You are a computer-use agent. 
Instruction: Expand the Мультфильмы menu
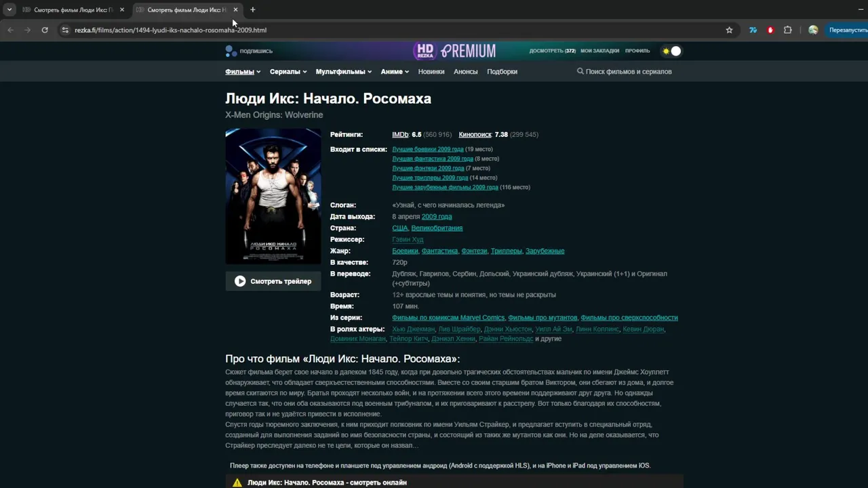pyautogui.click(x=344, y=72)
